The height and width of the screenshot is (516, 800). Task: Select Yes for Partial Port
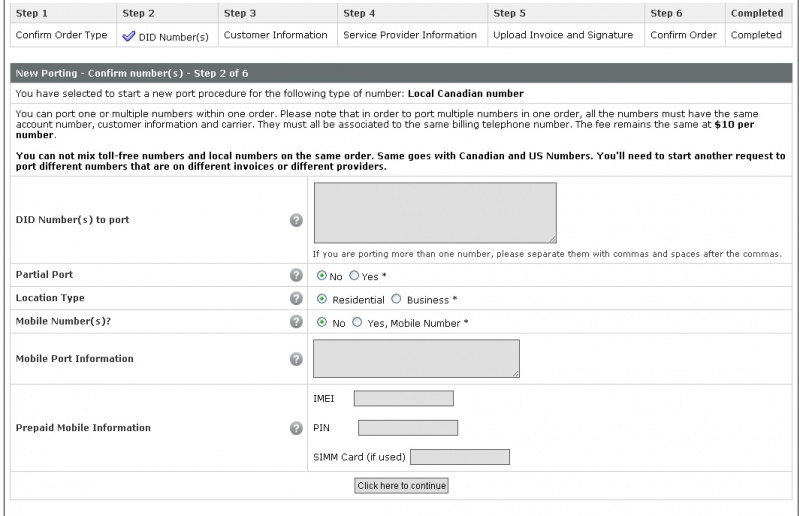pyautogui.click(x=354, y=276)
